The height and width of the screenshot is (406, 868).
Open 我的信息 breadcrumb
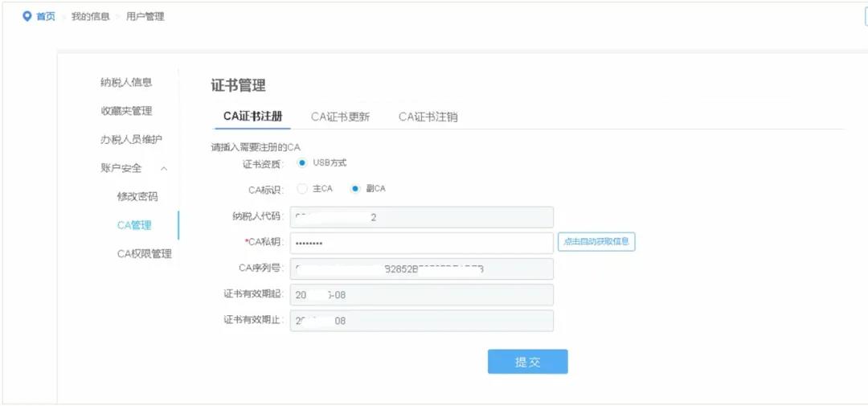(x=90, y=17)
